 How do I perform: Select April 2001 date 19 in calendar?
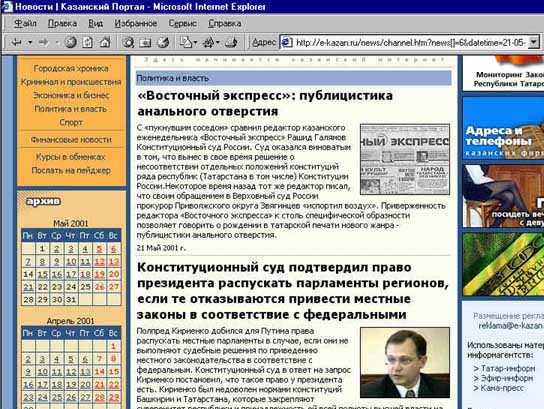[71, 384]
